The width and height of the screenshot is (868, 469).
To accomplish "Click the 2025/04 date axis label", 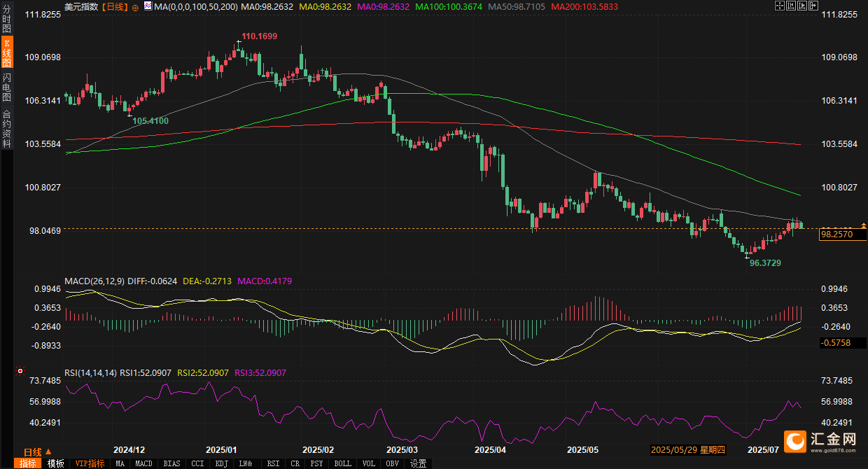I will point(490,449).
